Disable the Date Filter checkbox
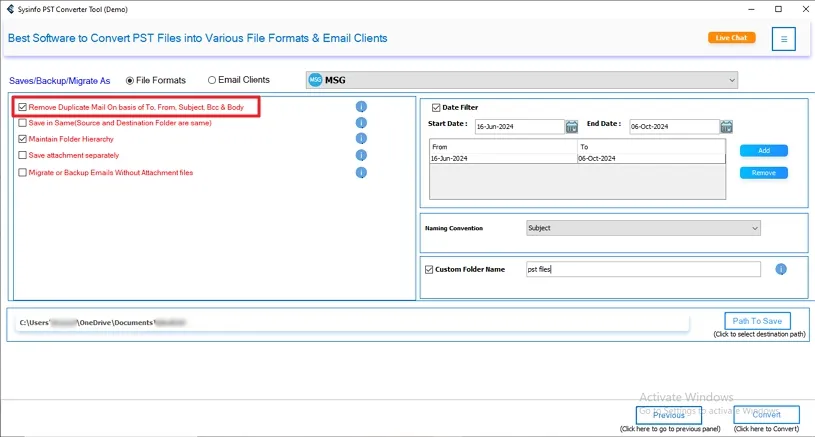 pos(436,108)
